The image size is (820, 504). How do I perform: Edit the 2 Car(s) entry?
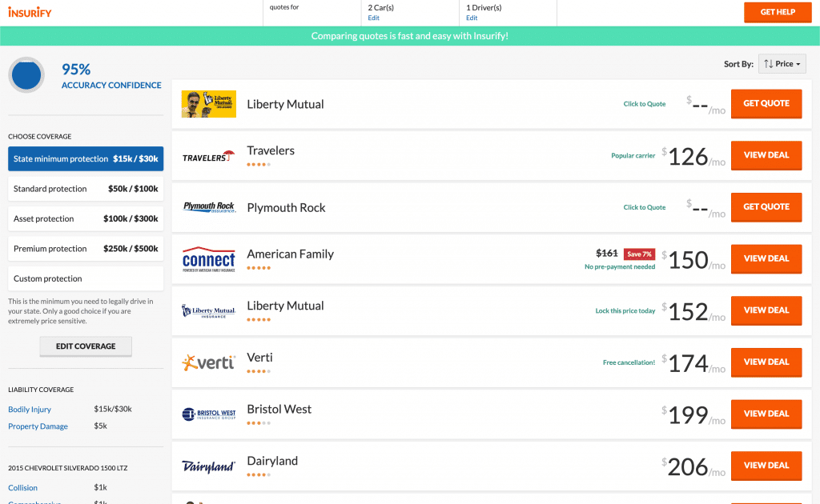click(x=373, y=18)
